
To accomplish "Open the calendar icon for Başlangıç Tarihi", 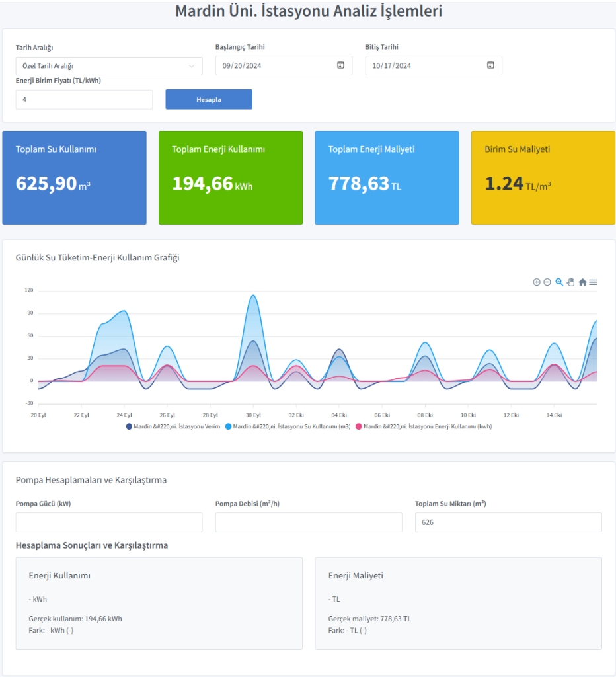I will [340, 65].
